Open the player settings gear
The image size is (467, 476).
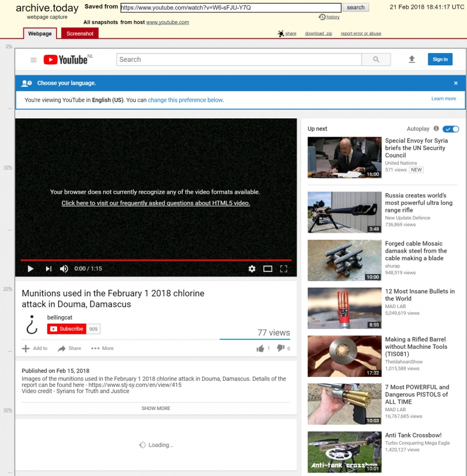(x=252, y=268)
